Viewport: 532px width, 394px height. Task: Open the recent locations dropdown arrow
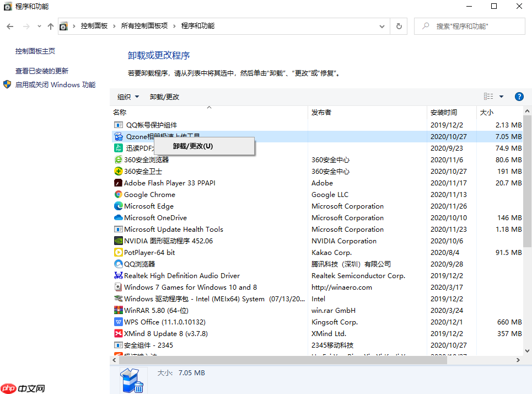[x=39, y=26]
